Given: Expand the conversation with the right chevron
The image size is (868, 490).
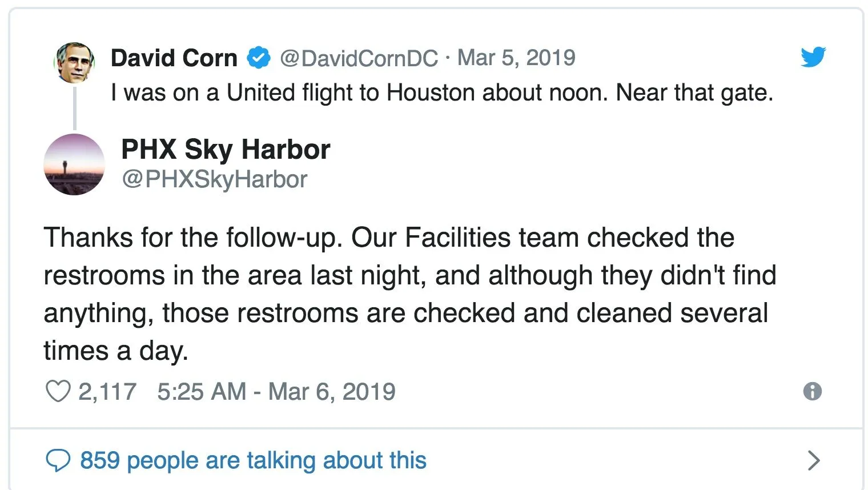Looking at the screenshot, I should click(813, 460).
